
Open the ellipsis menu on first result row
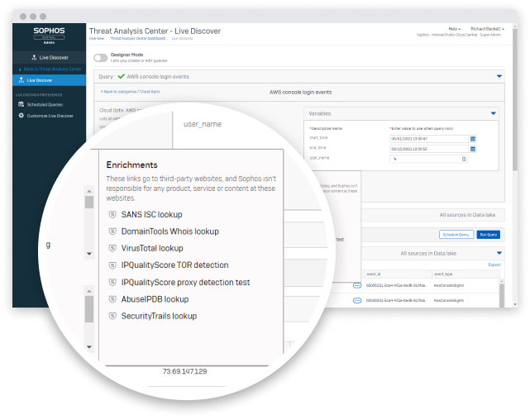point(356,284)
